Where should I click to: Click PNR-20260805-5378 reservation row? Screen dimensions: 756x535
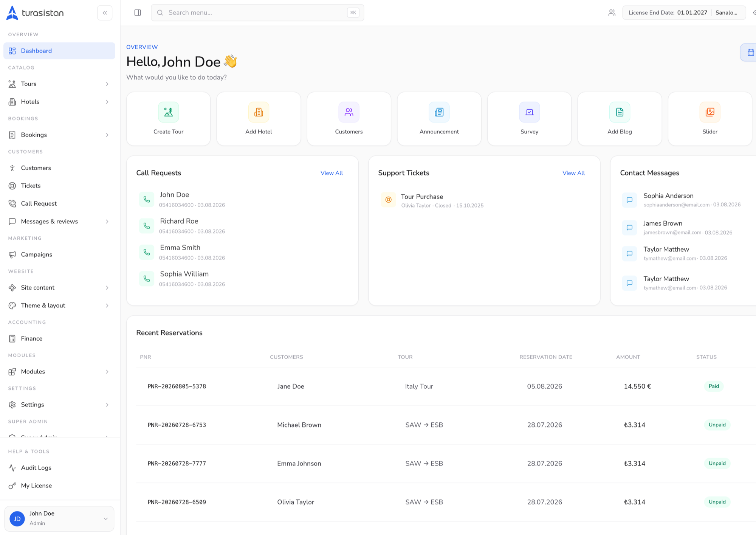tap(446, 386)
